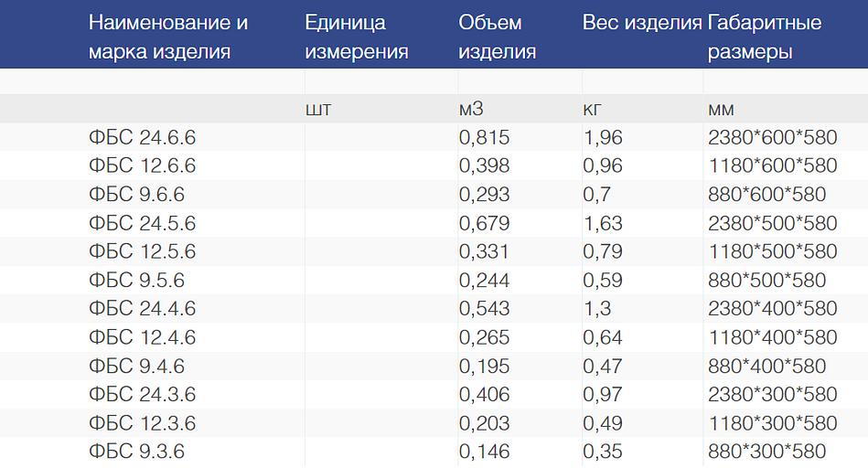The image size is (868, 468).
Task: Click the 'Единица измерения' column header
Action: (x=357, y=37)
